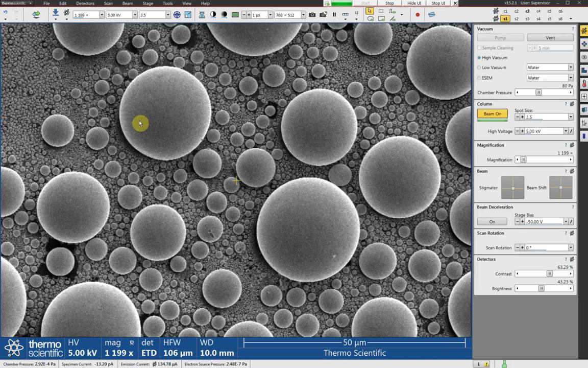Viewport: 588px width, 368px height.
Task: Select the arrow pointer tool
Action: 370,11
